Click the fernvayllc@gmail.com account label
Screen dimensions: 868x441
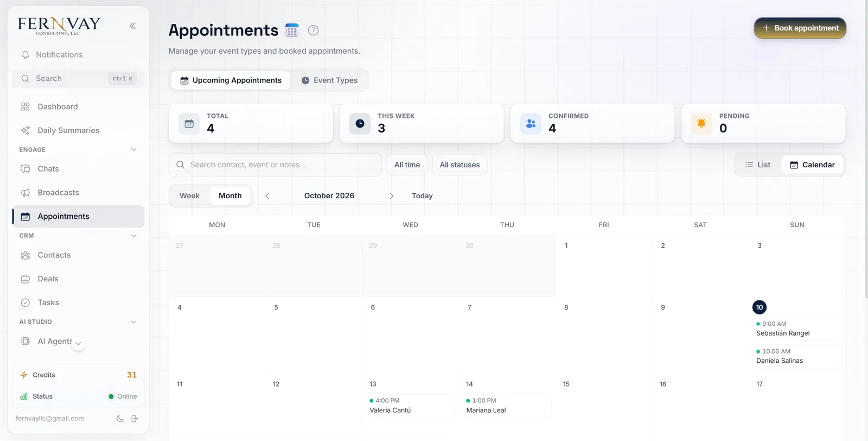point(50,419)
